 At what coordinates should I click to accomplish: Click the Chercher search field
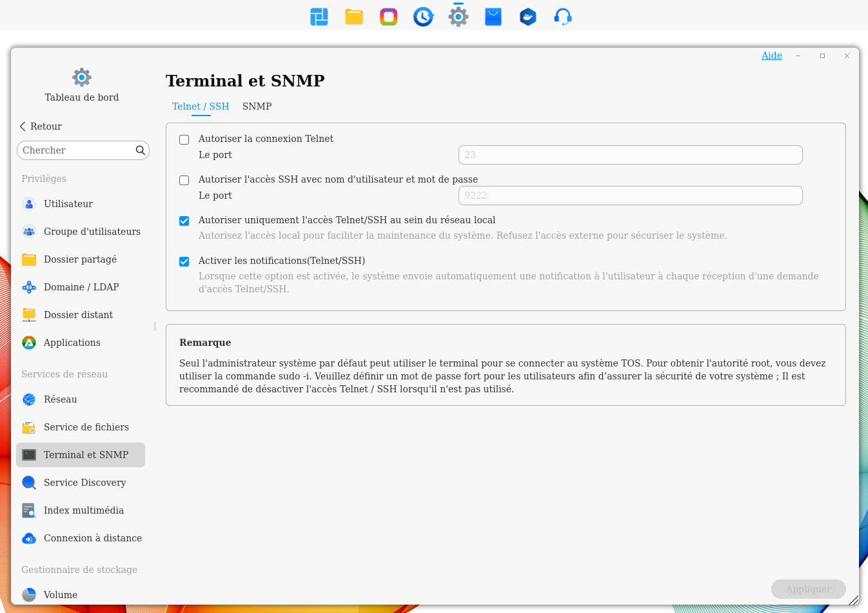coord(76,150)
